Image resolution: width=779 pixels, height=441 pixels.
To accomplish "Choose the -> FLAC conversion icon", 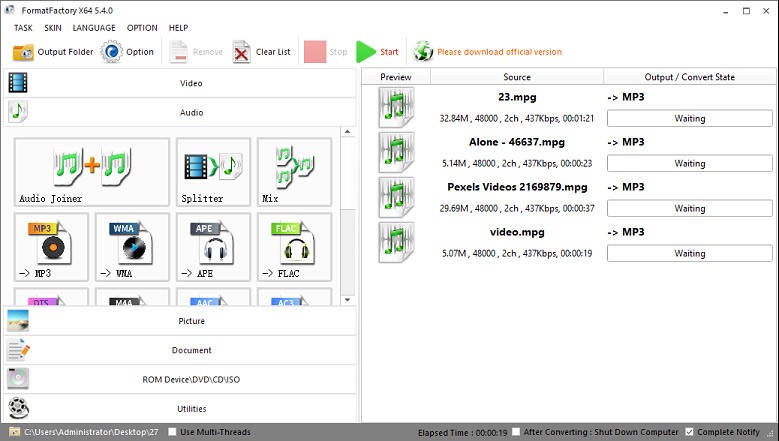I will pos(294,247).
